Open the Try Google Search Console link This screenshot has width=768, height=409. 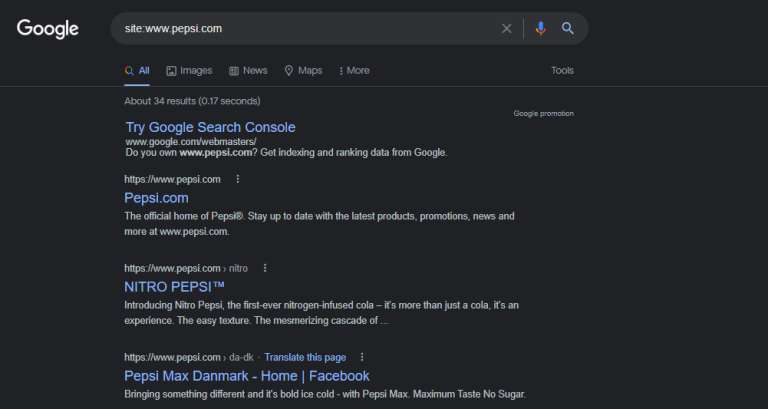(211, 127)
